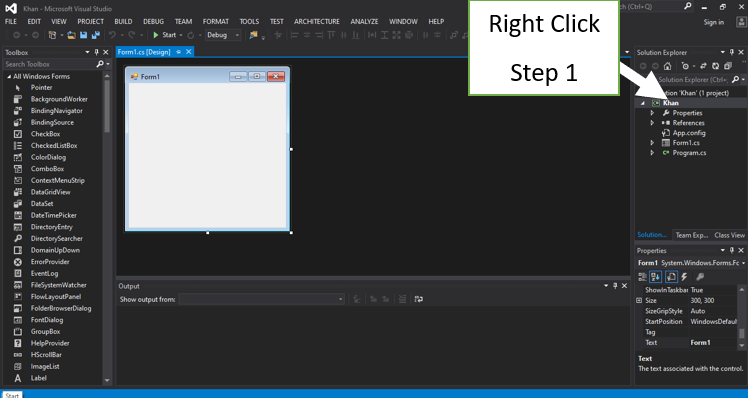Open Form1 object selector dropdown in Properties
Image resolution: width=748 pixels, height=398 pixels.
point(743,263)
